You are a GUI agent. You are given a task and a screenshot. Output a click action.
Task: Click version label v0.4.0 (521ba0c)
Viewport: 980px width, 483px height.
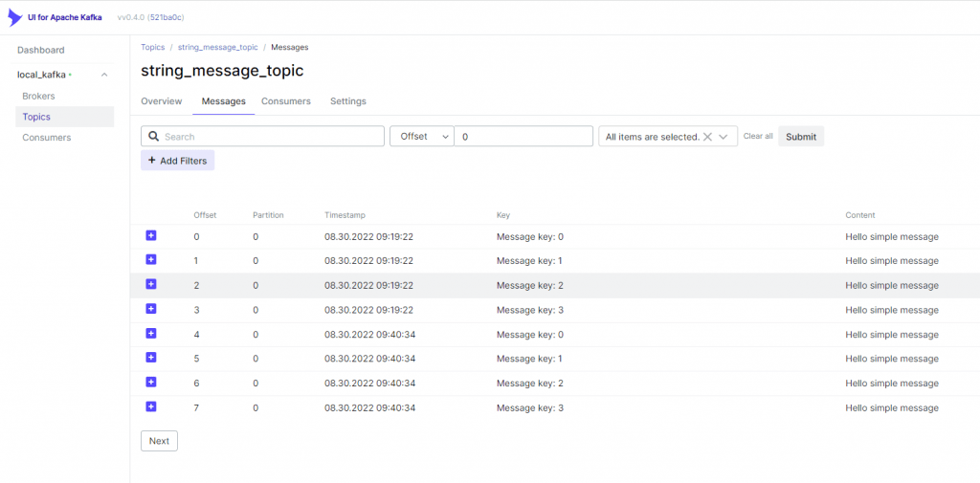pos(150,17)
